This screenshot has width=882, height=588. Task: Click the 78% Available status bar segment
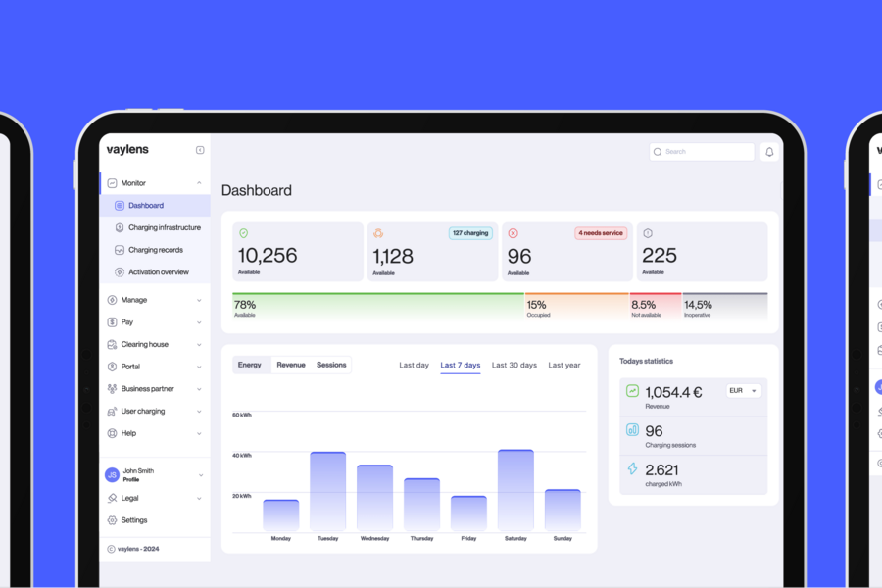click(x=378, y=307)
